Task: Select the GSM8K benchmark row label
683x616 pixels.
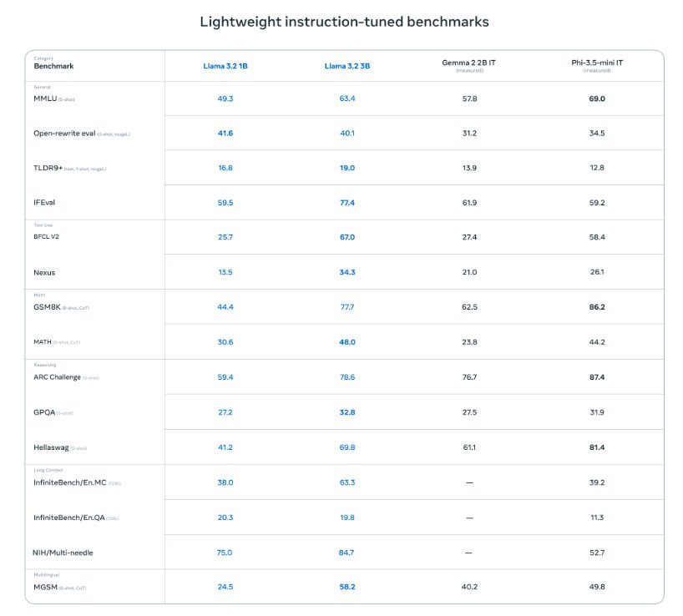Action: (47, 307)
